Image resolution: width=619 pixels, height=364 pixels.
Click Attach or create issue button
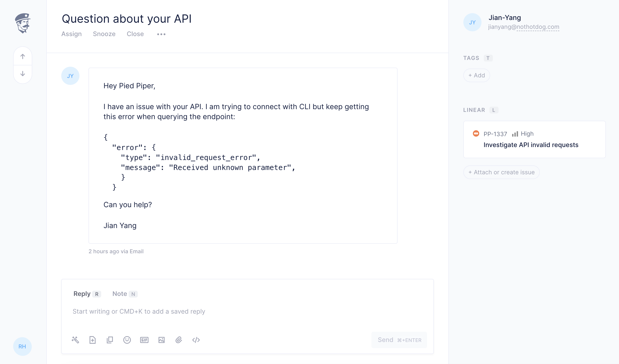501,172
